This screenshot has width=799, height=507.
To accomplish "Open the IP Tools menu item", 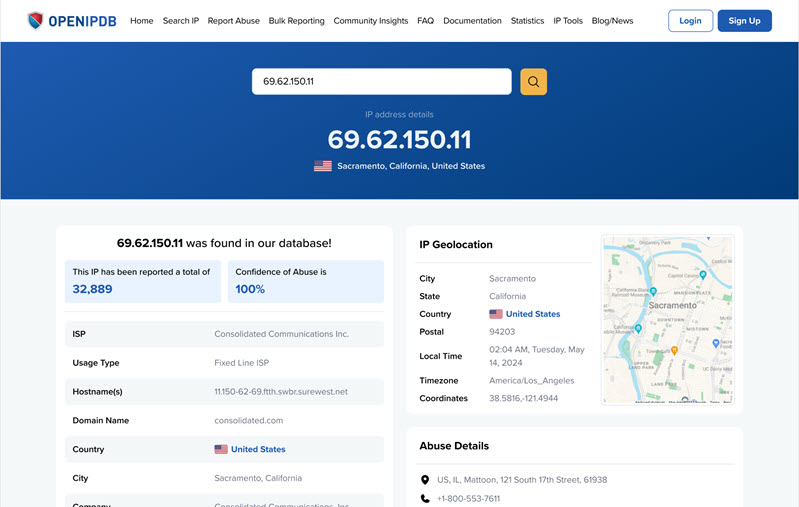I will (x=568, y=21).
